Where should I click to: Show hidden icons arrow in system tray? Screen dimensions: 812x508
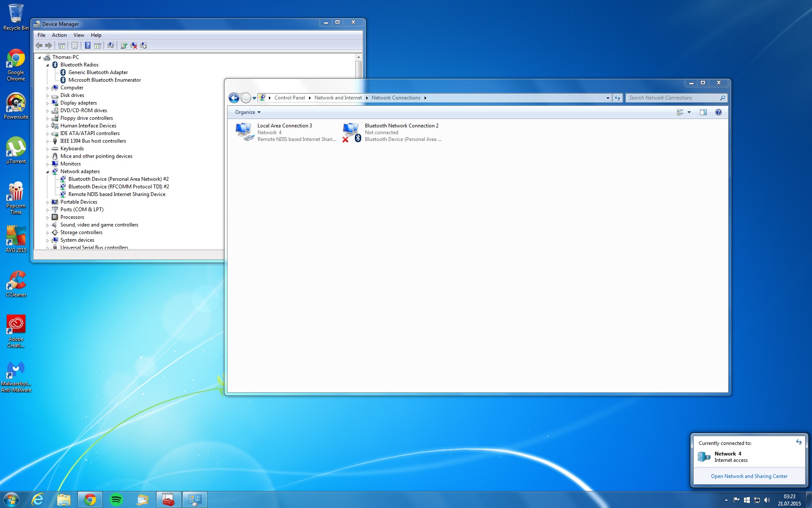pos(726,500)
